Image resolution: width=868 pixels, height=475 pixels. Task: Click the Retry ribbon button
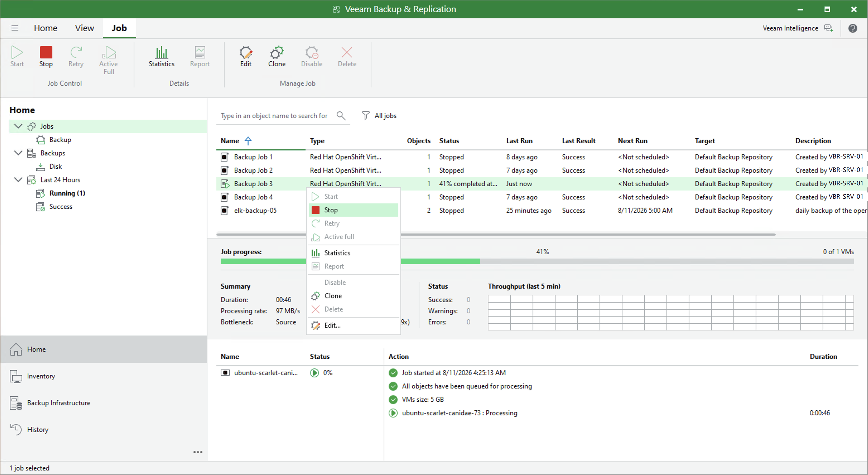click(76, 57)
